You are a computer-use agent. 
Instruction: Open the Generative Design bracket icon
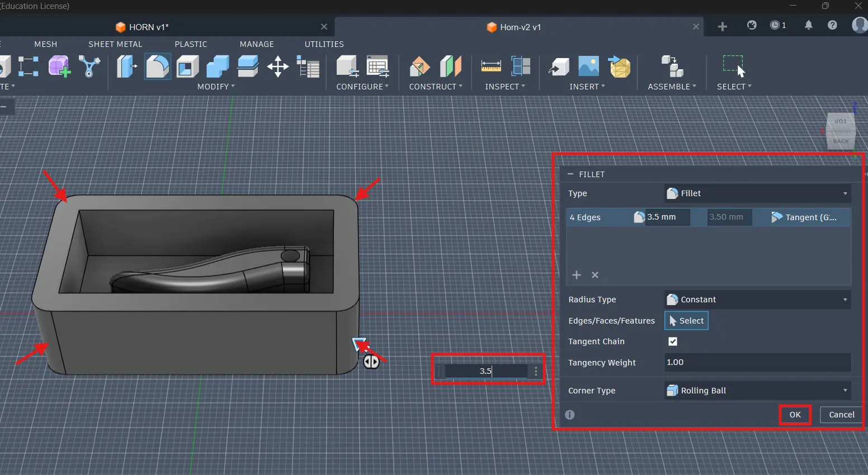[x=89, y=66]
